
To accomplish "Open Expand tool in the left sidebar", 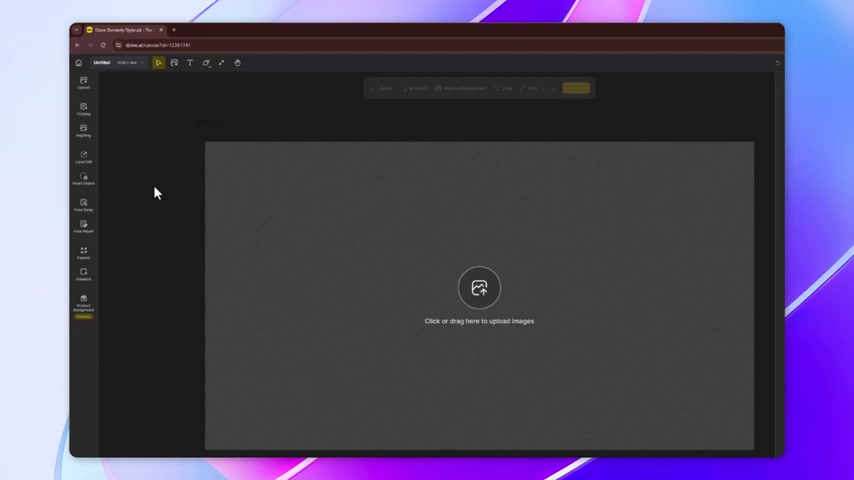I will point(83,253).
